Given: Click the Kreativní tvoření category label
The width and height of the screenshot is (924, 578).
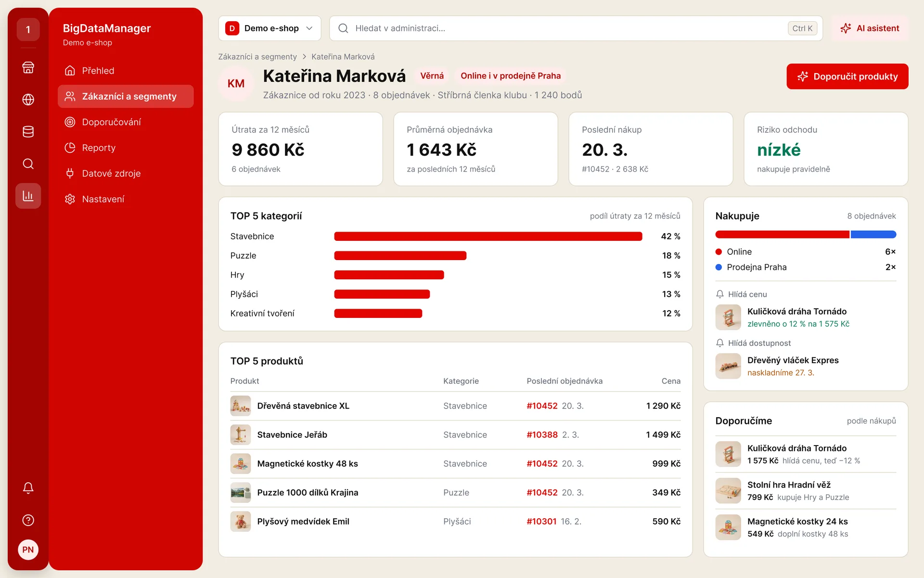Looking at the screenshot, I should click(x=262, y=314).
